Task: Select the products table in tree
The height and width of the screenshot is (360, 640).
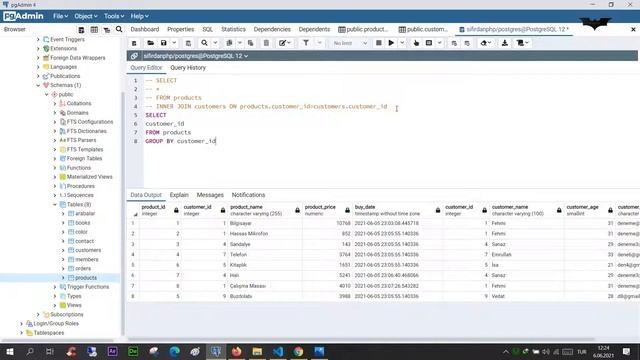Action: tap(86, 278)
